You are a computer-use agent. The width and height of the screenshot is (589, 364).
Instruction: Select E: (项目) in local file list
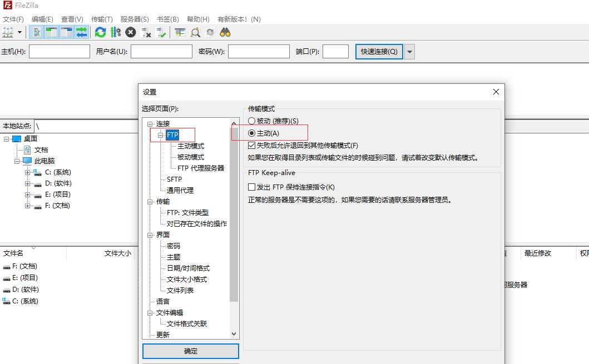[x=25, y=278]
